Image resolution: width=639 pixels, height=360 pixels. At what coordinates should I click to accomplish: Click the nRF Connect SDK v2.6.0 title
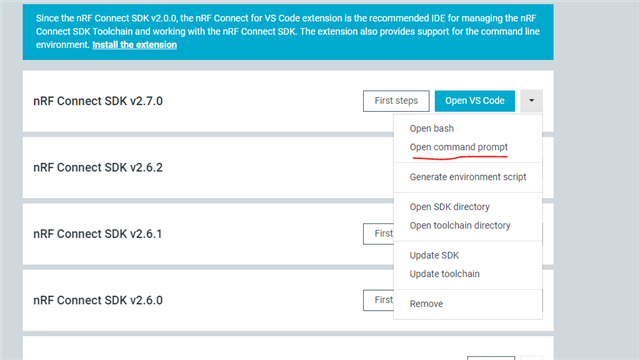[98, 300]
